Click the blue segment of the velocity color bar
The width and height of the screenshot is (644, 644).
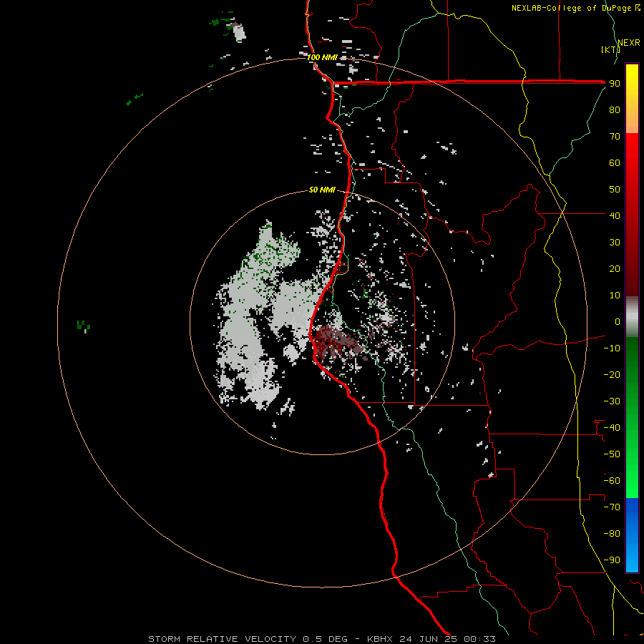coord(632,535)
